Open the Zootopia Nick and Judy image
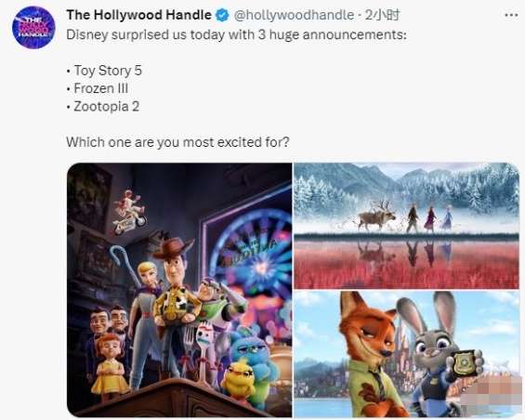This screenshot has width=525, height=420. (406, 354)
